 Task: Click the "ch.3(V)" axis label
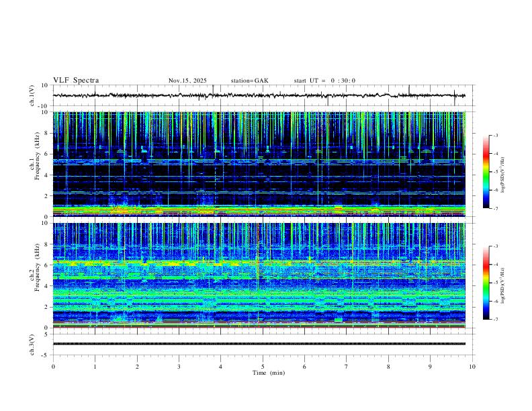(32, 345)
